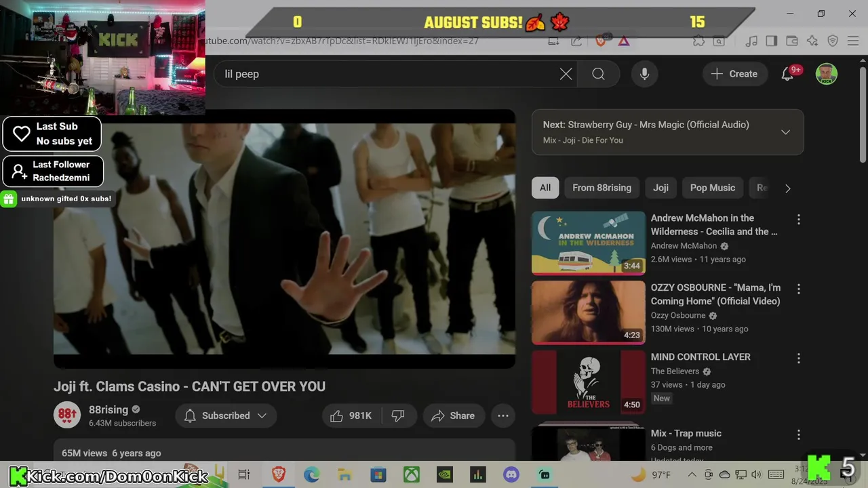868x488 pixels.
Task: Click the MIND CONTROL LAYER video title
Action: click(701, 357)
